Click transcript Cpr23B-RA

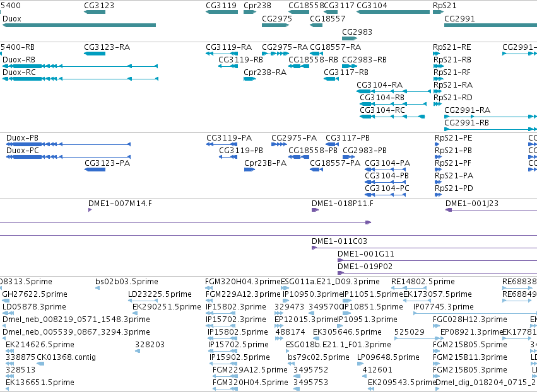[265, 72]
